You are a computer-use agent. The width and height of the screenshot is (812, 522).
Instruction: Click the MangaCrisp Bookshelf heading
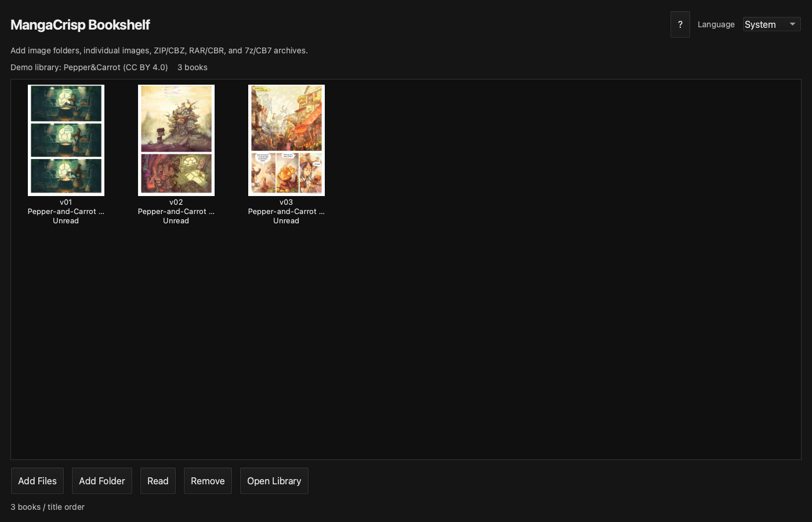80,25
